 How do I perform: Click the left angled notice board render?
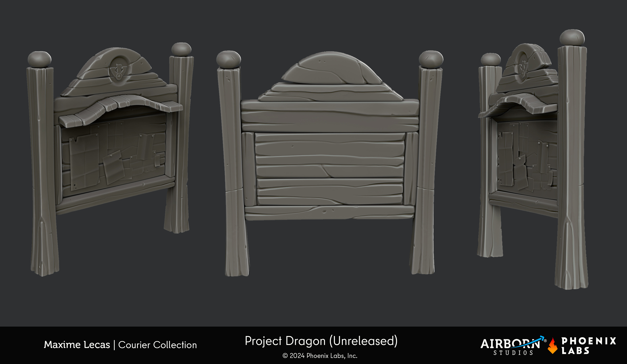110,159
